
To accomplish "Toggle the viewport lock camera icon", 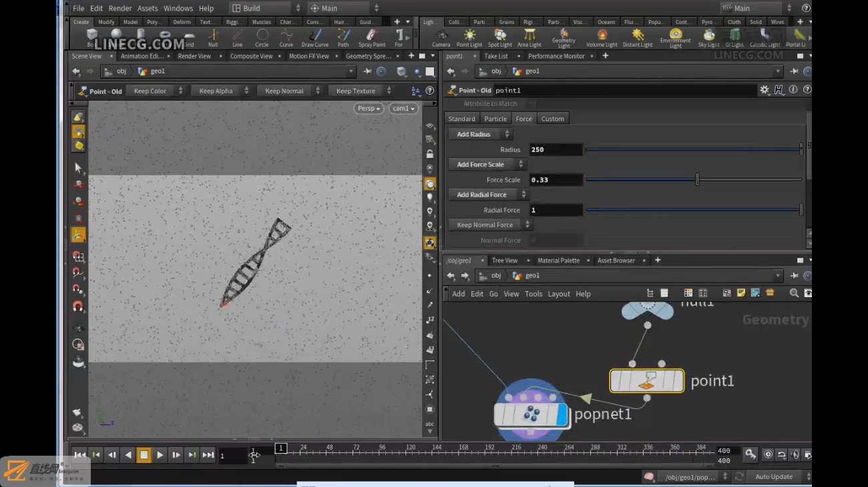I will (430, 154).
